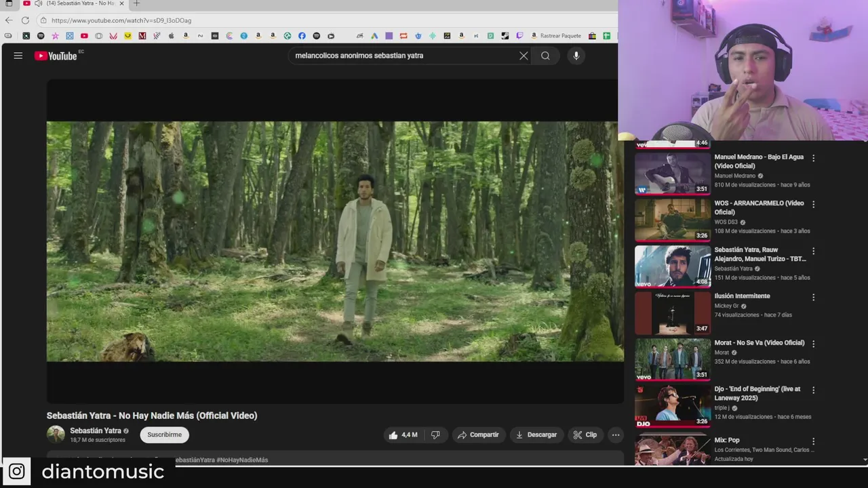
Task: Create a clip with Clip button
Action: coord(585,435)
